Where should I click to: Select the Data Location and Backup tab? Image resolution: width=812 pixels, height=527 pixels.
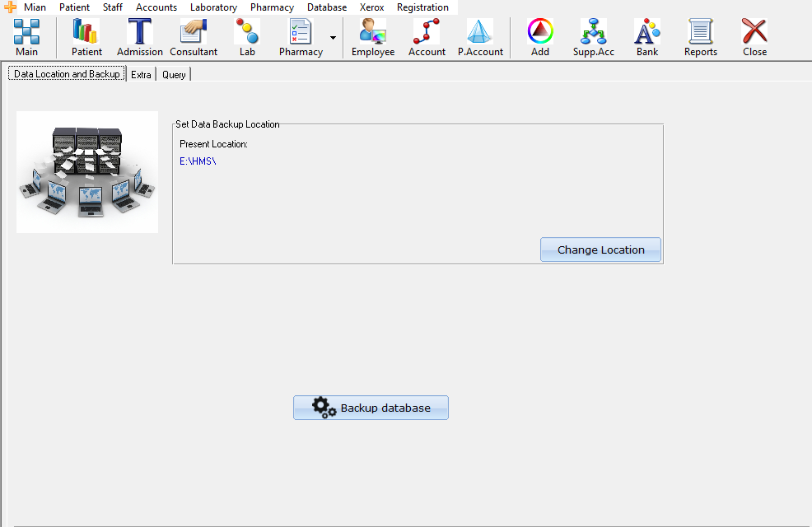[x=67, y=74]
